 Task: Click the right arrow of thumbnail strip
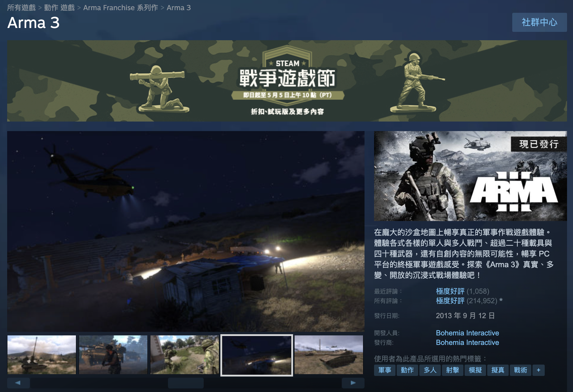pos(353,383)
